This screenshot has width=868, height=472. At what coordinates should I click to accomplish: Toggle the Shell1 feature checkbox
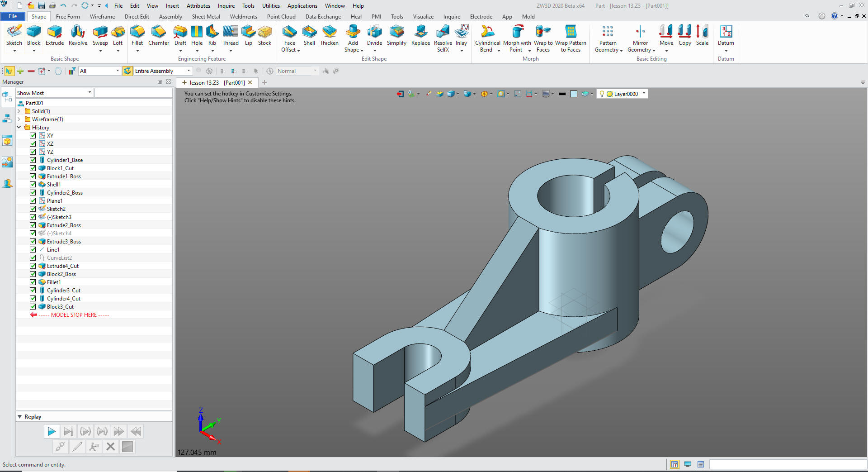[33, 184]
